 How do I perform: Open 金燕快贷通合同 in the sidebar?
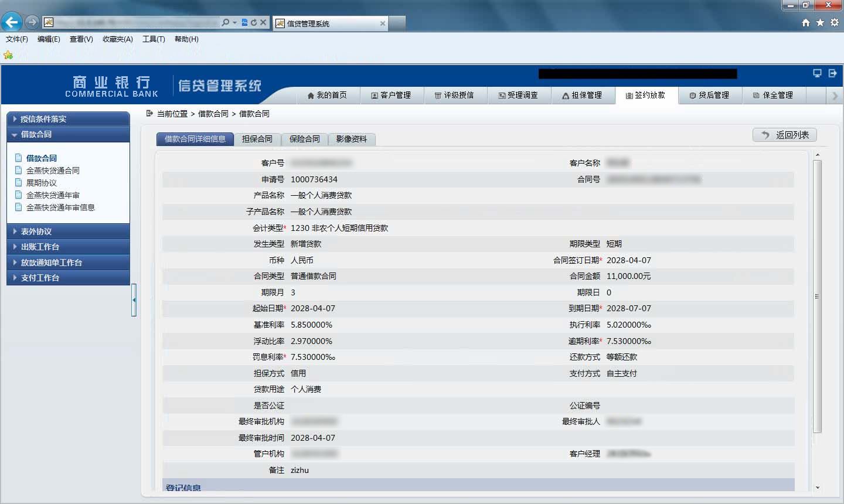coord(53,171)
